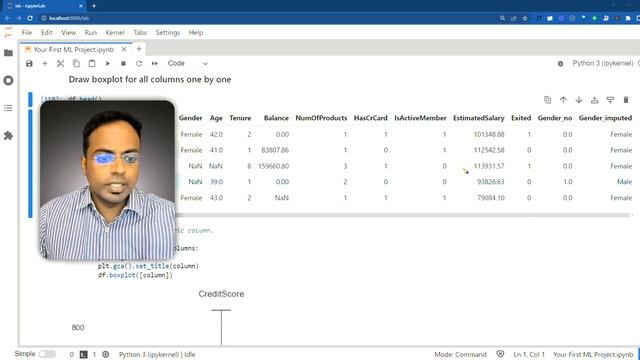
Task: Open the Edit menu
Action: pos(47,33)
